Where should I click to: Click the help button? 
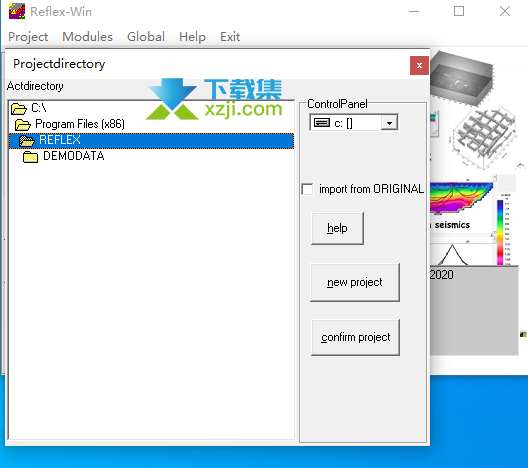pyautogui.click(x=337, y=228)
